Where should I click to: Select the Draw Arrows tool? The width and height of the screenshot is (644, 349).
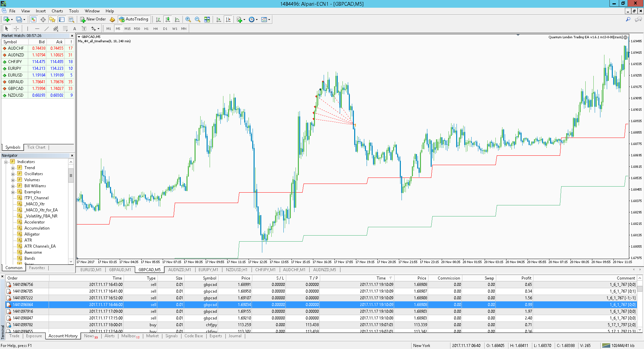(94, 29)
